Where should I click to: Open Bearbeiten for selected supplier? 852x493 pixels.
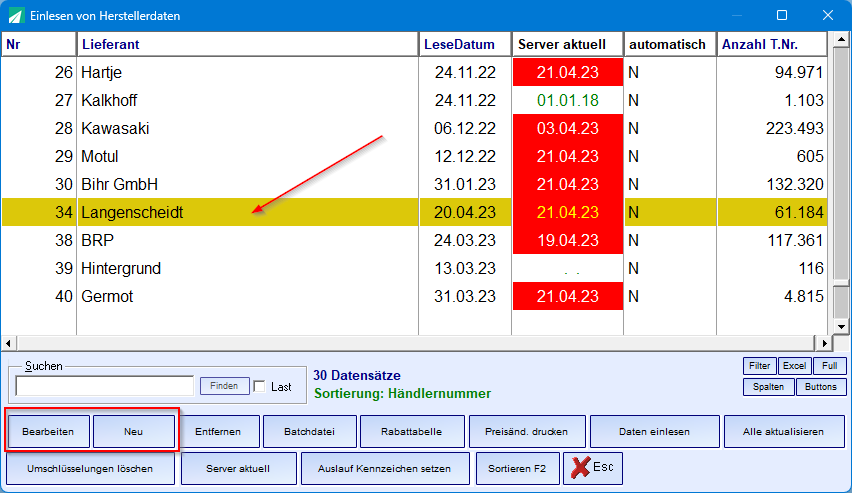48,432
